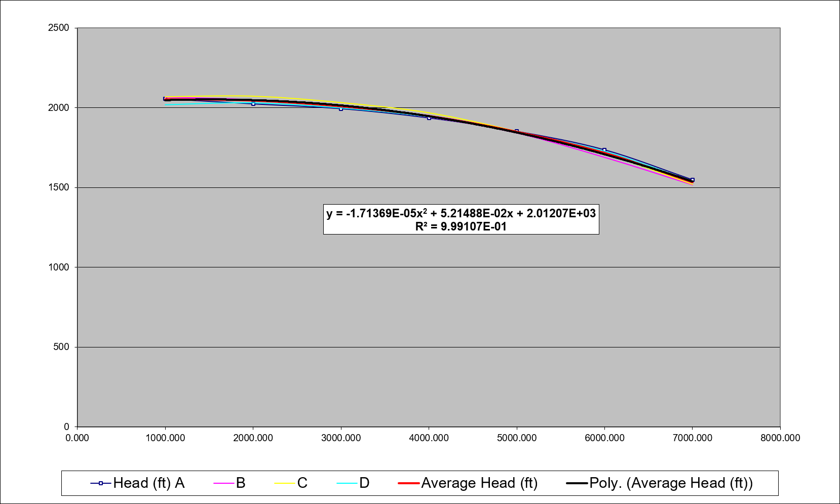Select Head A data point at x=1000

tap(165, 99)
